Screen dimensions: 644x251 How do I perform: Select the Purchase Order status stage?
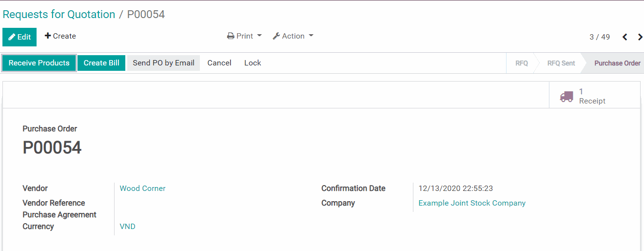pos(617,63)
